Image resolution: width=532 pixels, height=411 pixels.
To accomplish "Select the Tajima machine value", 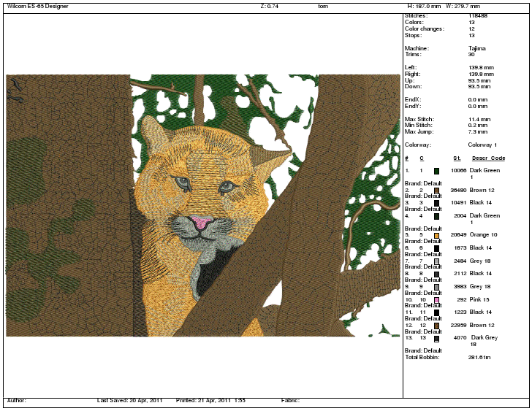I will point(477,48).
